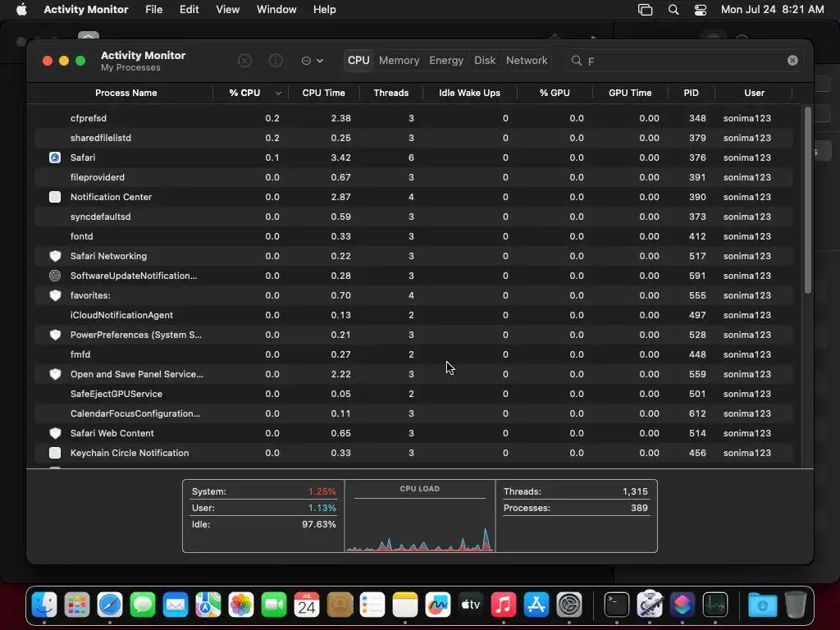
Task: Click the shield icon beside favorites:
Action: 55,295
